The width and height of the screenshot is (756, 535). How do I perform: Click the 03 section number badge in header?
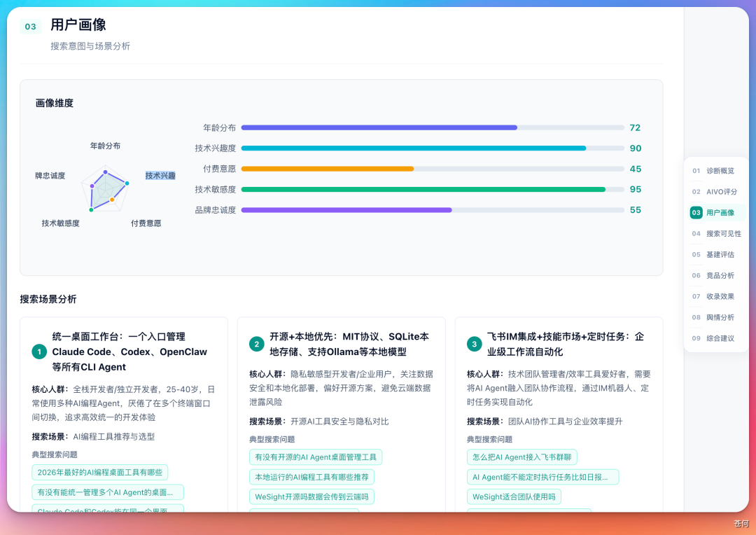(x=30, y=27)
